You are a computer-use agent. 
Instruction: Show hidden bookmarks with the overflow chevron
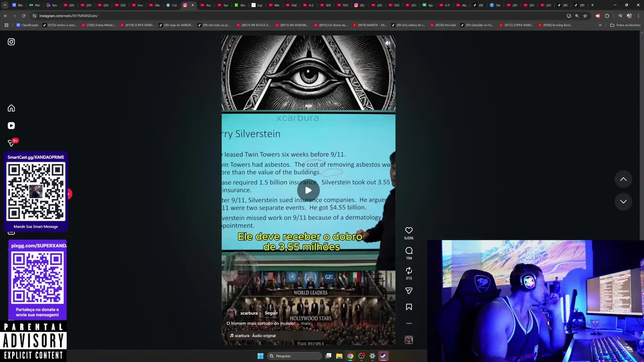[x=600, y=25]
